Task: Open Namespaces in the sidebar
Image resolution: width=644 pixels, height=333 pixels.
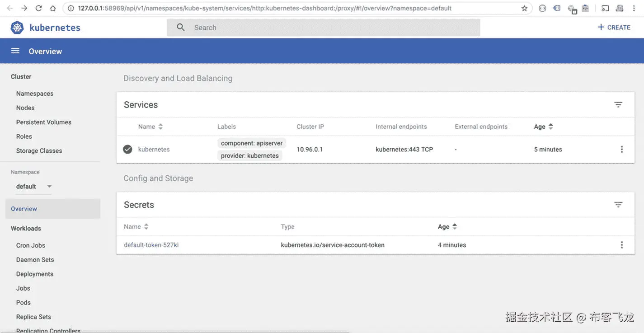Action: tap(35, 94)
